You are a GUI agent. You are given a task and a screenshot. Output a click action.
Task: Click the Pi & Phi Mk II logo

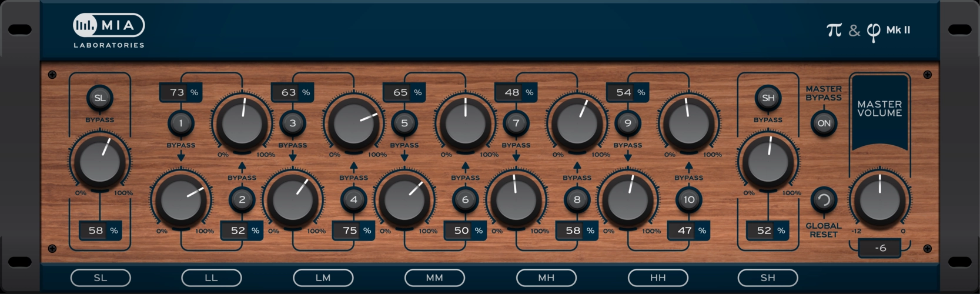868,31
